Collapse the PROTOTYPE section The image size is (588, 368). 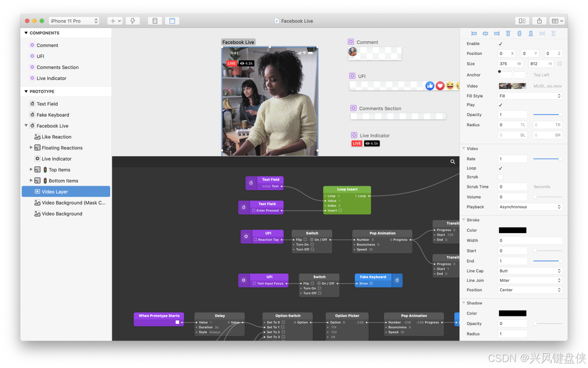click(26, 92)
